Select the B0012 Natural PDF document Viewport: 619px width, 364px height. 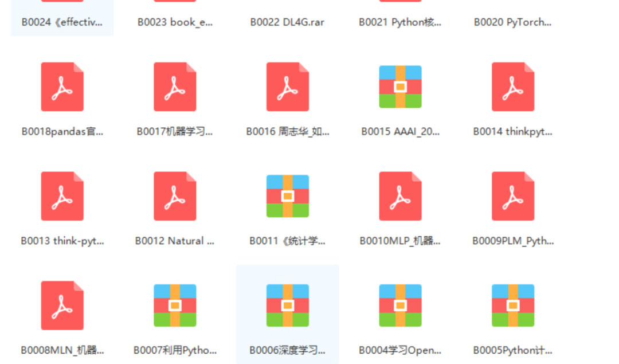175,195
